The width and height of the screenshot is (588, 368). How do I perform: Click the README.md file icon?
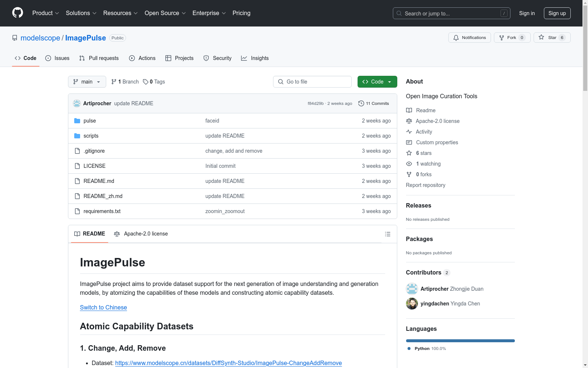(77, 181)
